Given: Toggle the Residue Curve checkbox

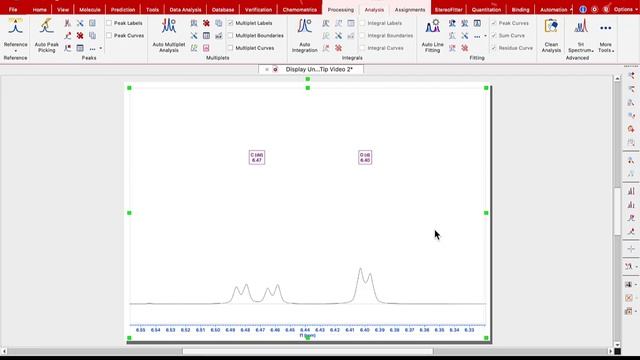Looking at the screenshot, I should pos(494,48).
